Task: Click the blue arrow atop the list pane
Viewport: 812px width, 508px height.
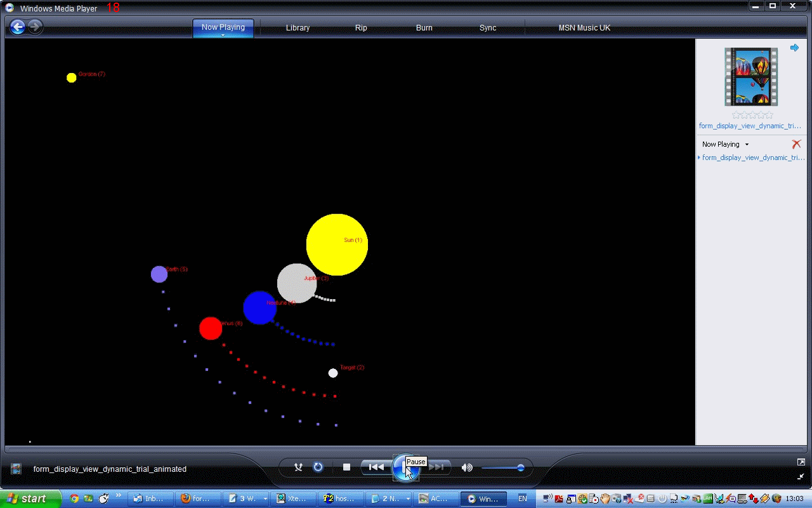Action: pyautogui.click(x=794, y=48)
